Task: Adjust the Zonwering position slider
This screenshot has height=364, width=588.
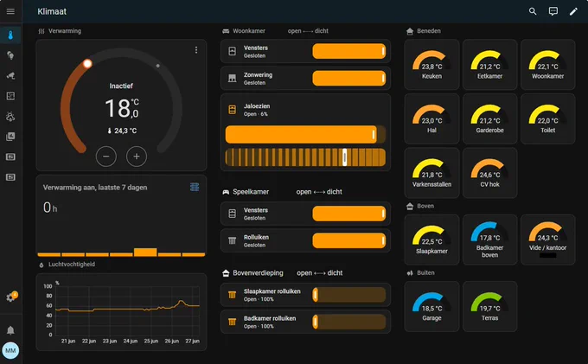Action: click(348, 78)
